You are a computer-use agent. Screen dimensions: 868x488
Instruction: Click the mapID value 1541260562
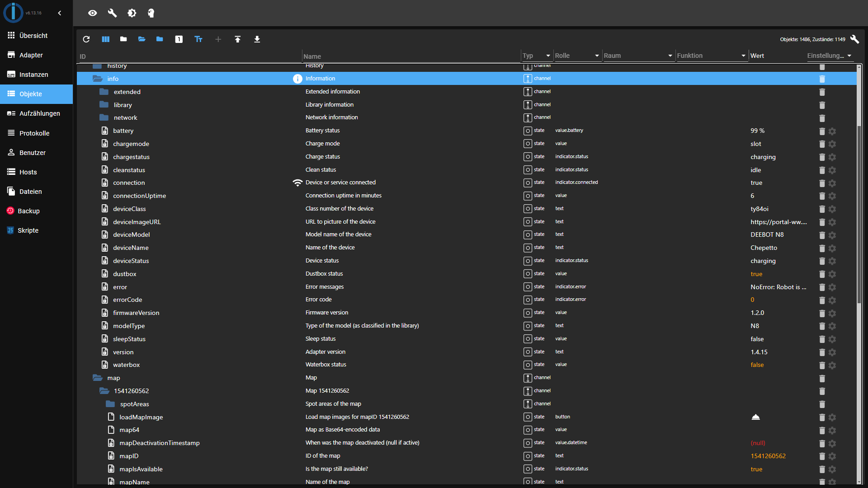point(768,456)
